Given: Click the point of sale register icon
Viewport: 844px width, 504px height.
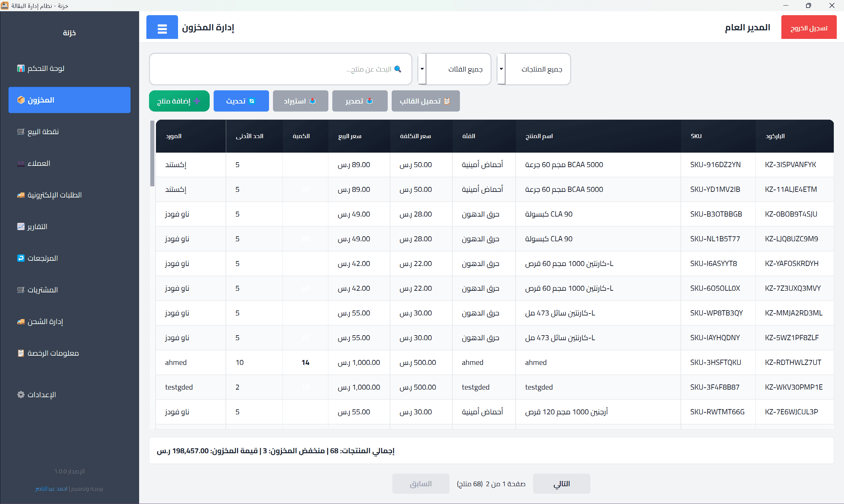Looking at the screenshot, I should click(x=21, y=132).
